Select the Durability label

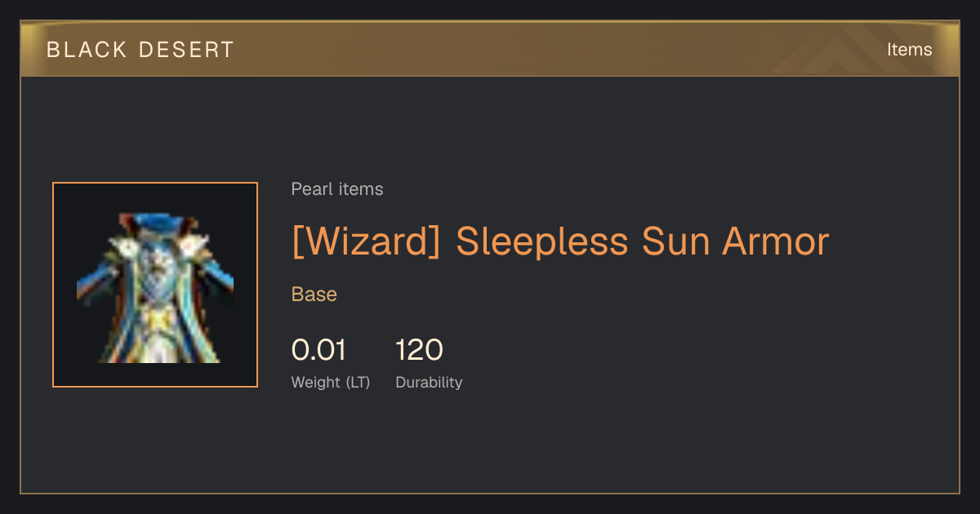tap(429, 382)
